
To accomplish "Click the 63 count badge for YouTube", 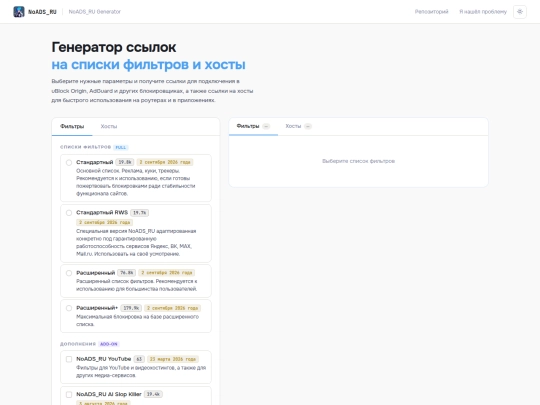I will 139,359.
